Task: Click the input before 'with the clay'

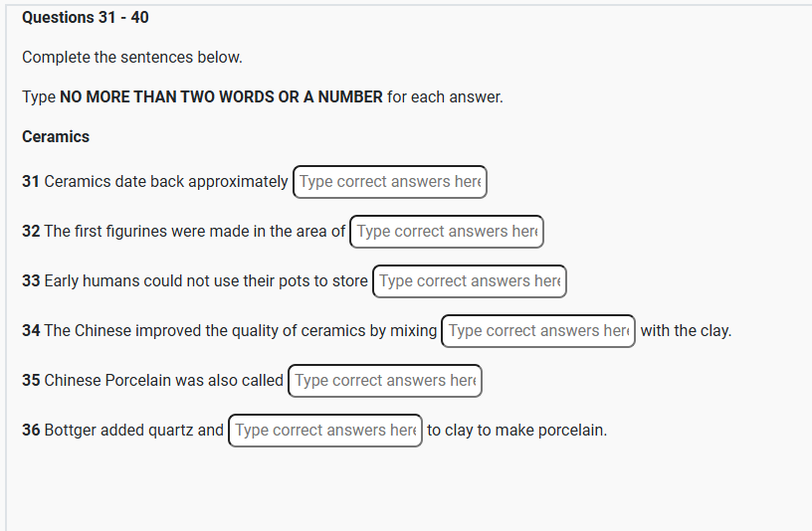Action: [537, 331]
